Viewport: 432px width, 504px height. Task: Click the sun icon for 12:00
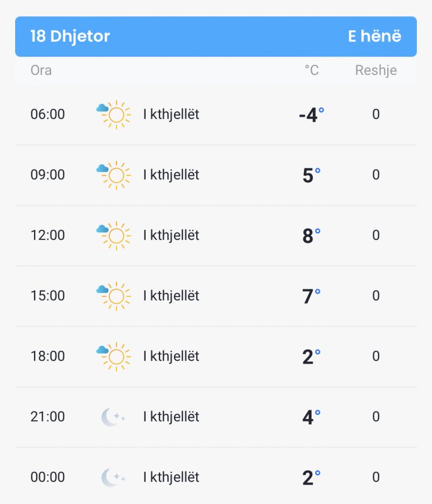pos(114,235)
